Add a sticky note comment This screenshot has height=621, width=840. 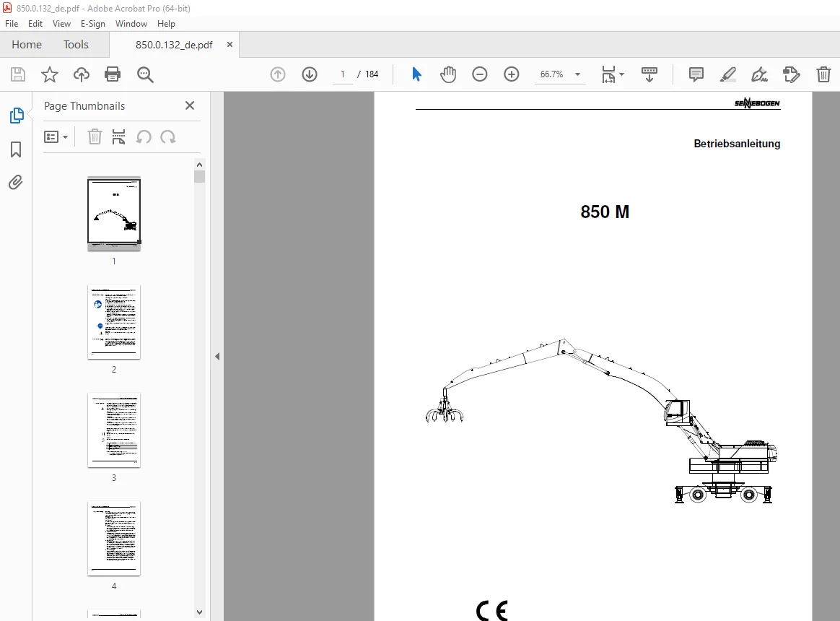(696, 74)
